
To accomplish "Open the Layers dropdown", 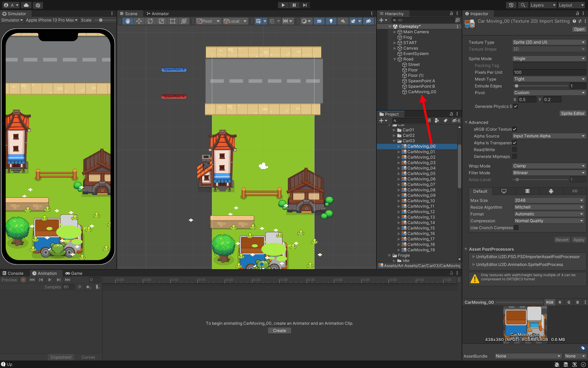I will tap(543, 5).
